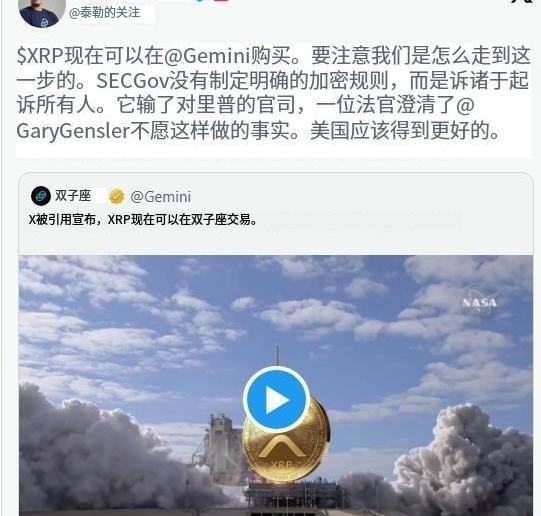Click the gold verified badge next to 双子座
The width and height of the screenshot is (541, 516).
[x=117, y=197]
